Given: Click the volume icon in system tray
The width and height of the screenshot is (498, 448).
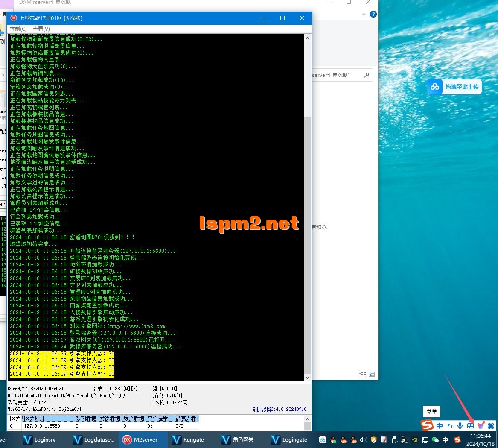Looking at the screenshot, I should coord(364,440).
